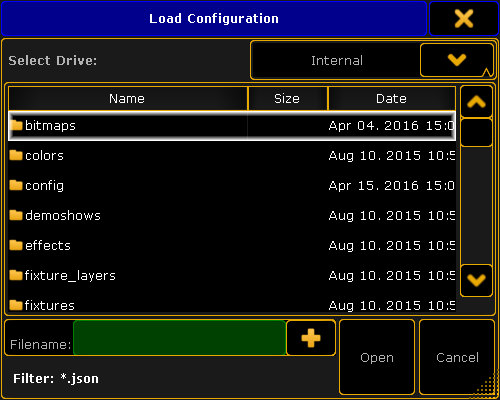This screenshot has height=400, width=500.
Task: Click the demoshows folder icon
Action: click(16, 215)
